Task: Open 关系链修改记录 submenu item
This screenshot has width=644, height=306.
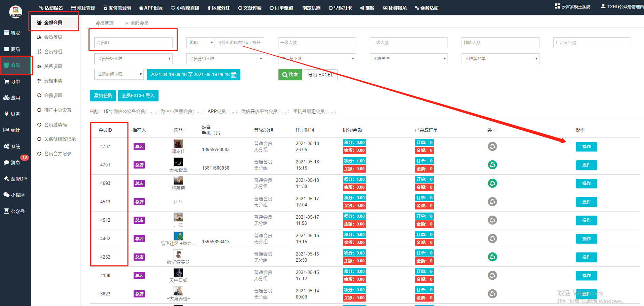Action: pyautogui.click(x=60, y=139)
